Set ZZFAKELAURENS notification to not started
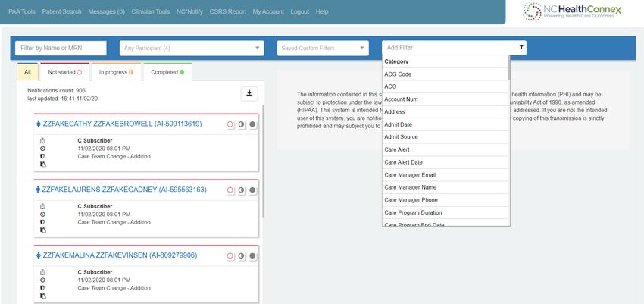The image size is (644, 304). (x=230, y=190)
